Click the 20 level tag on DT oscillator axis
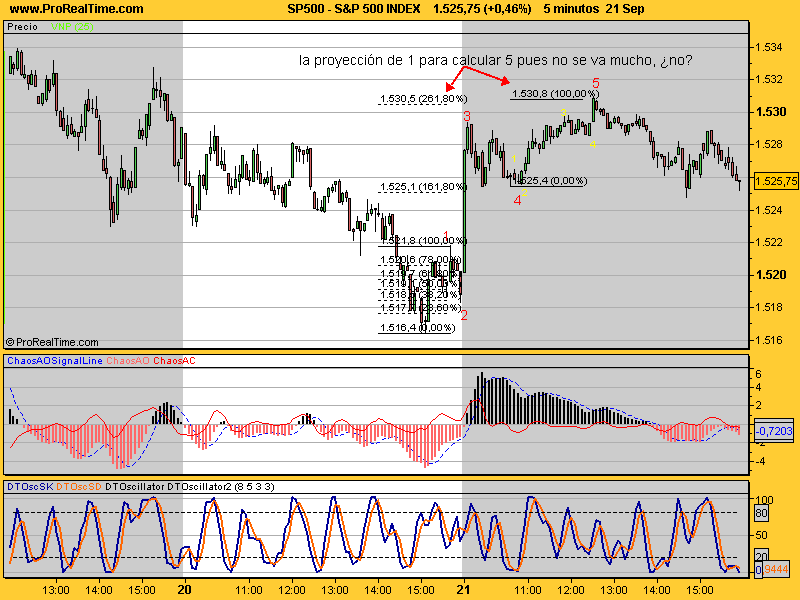 click(761, 557)
